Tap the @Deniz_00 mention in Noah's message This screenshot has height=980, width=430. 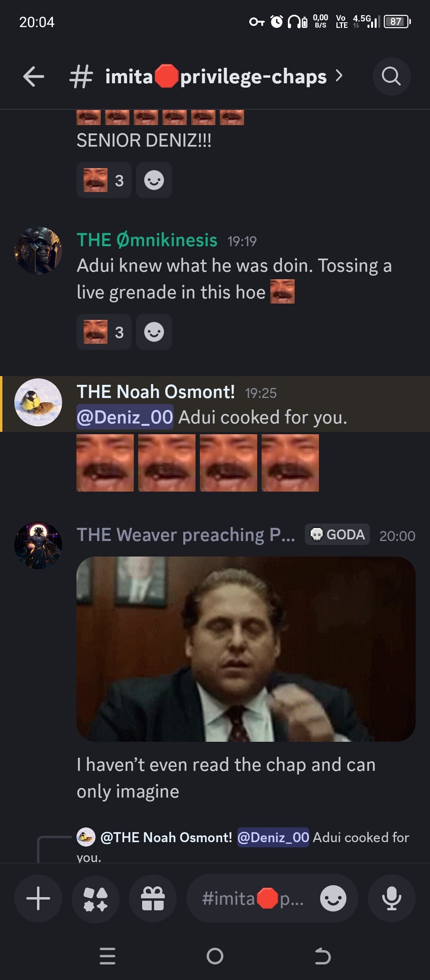(125, 417)
